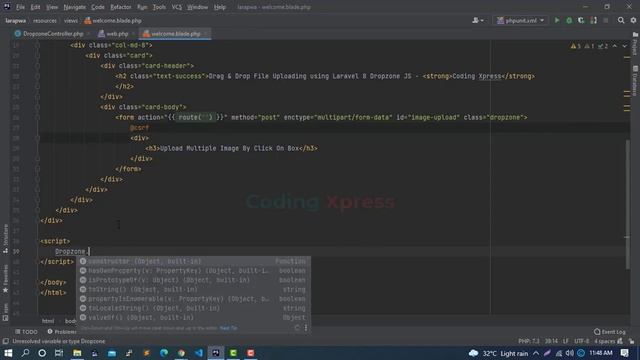Open the user account icon menu
This screenshot has height=360, width=640.
[x=478, y=20]
